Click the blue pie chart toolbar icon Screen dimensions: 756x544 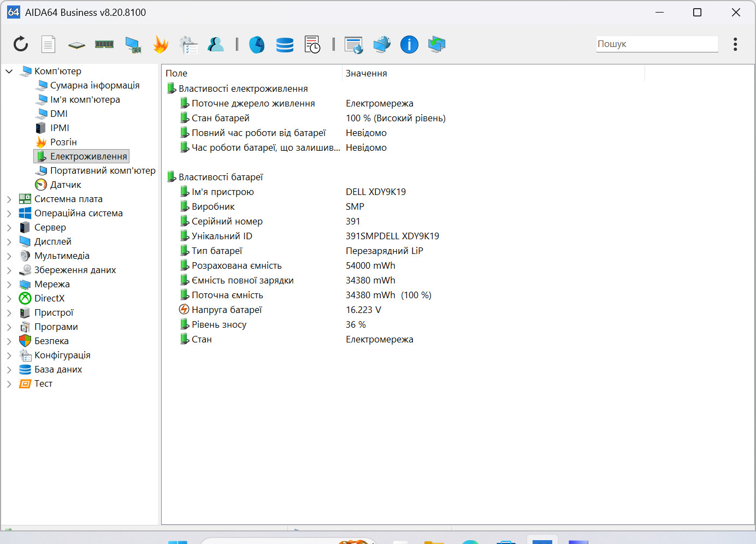257,44
